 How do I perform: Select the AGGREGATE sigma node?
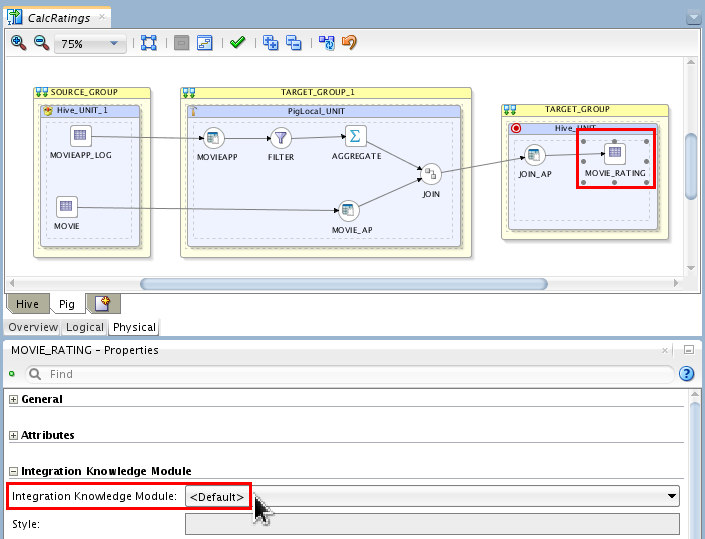click(356, 136)
